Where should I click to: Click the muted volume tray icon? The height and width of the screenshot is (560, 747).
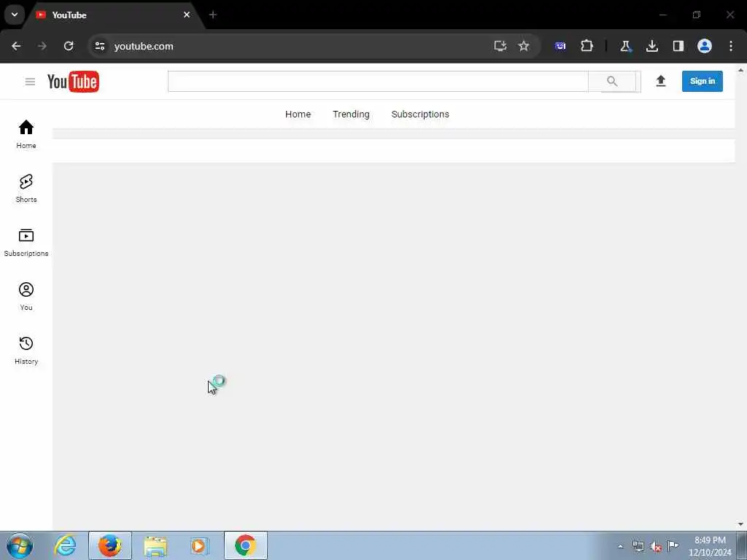tap(656, 547)
